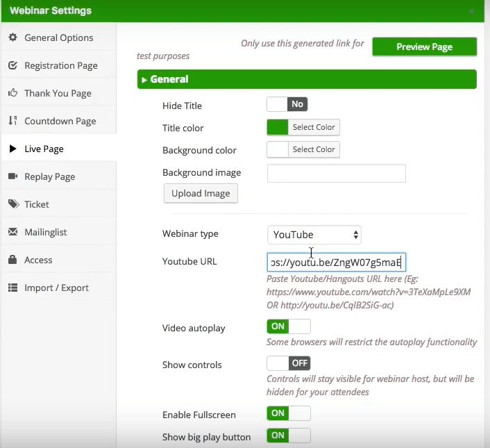490x448 pixels.
Task: Click the Thank You Page thumbs-up icon
Action: coord(12,93)
